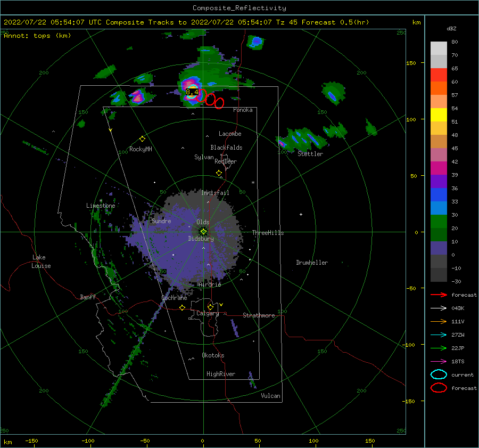The width and height of the screenshot is (479, 448).
Task: Click the Stettler city label
Action: (310, 154)
